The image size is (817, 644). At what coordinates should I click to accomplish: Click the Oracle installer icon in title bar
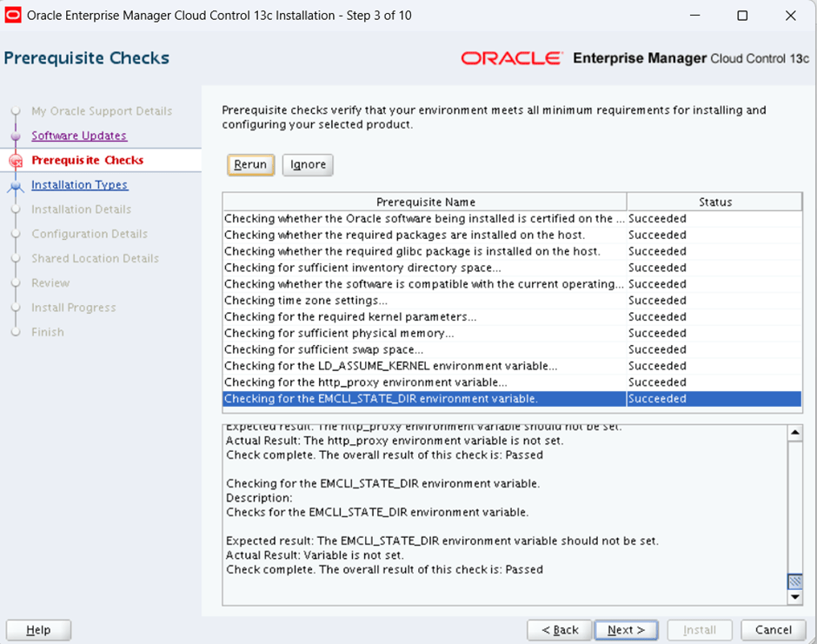(x=14, y=15)
